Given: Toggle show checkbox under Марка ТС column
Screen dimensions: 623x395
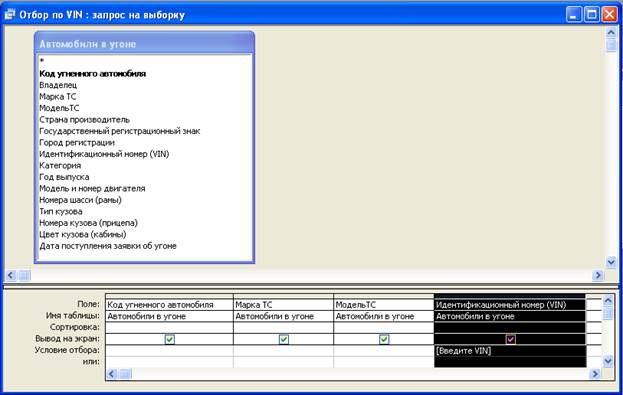Looking at the screenshot, I should pos(284,339).
